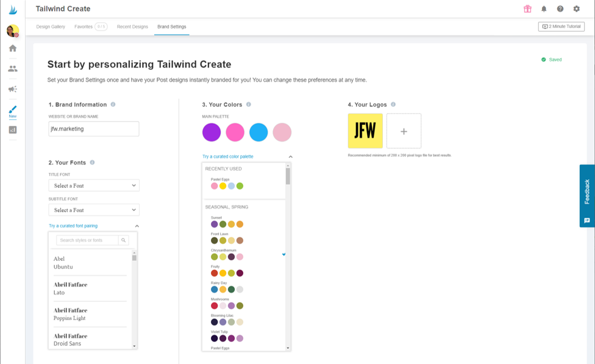
Task: Pick the Violet Tulip color palette
Action: pos(227,336)
